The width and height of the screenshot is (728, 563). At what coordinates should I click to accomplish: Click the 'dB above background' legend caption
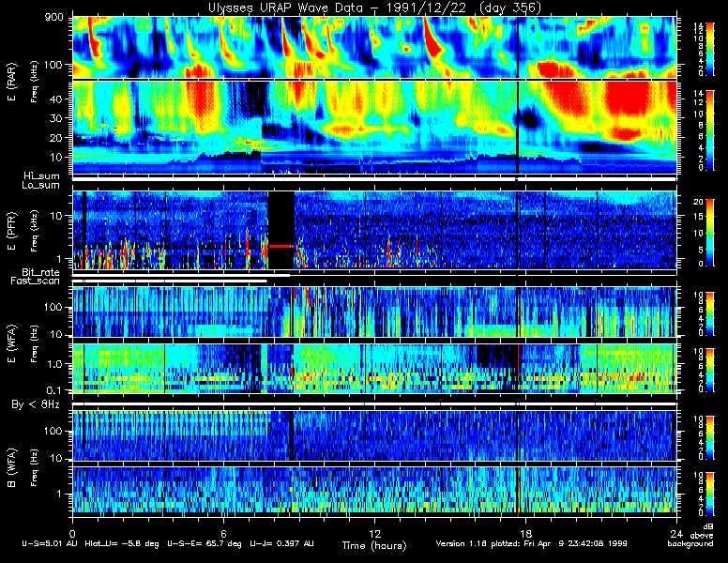[690, 535]
